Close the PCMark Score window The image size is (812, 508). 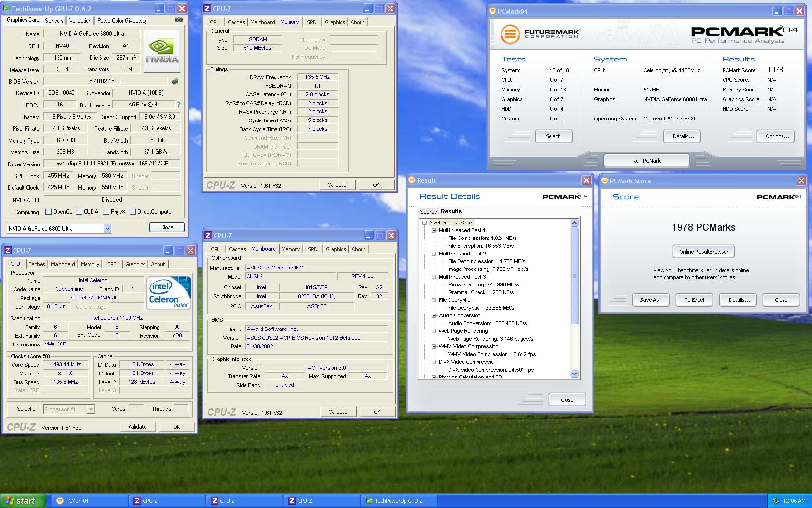click(801, 180)
